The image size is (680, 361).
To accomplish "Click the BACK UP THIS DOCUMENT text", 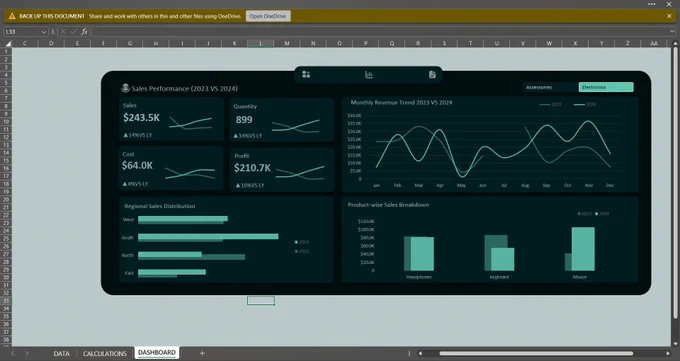I will (x=52, y=16).
